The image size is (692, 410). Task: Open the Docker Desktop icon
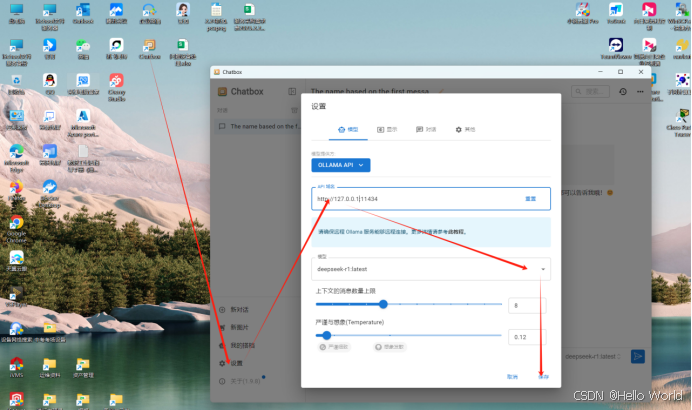[49, 193]
